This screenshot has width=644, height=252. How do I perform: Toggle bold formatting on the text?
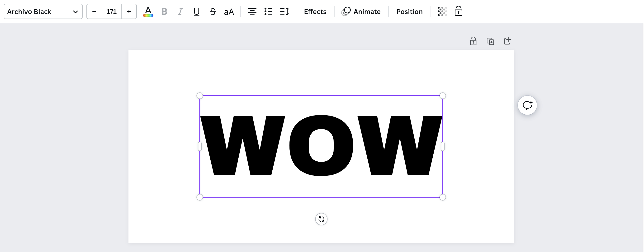coord(164,11)
